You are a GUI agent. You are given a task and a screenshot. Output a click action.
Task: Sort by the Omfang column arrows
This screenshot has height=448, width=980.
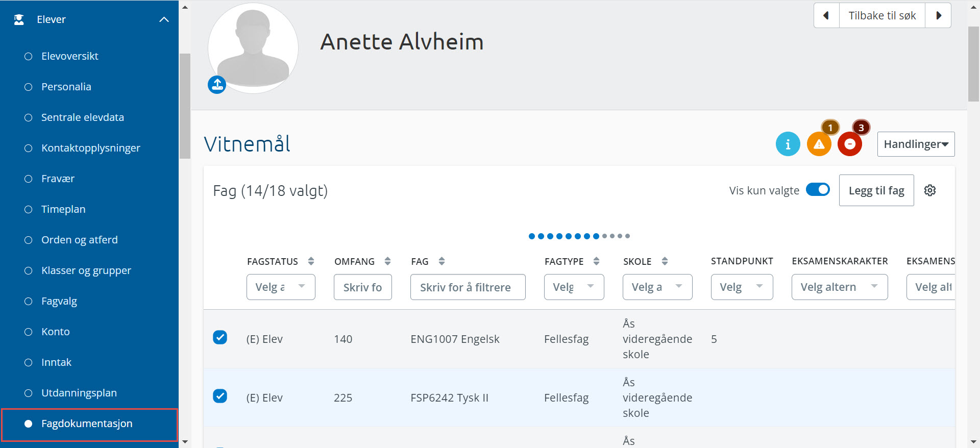387,261
